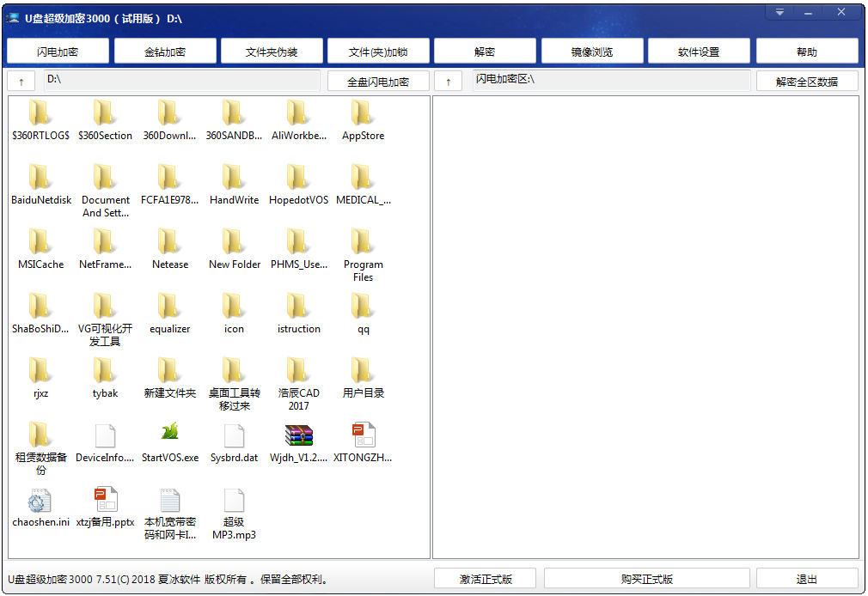Viewport: 868px width, 596px height.
Task: Click the MEDICAL_... folder name
Action: (x=364, y=200)
